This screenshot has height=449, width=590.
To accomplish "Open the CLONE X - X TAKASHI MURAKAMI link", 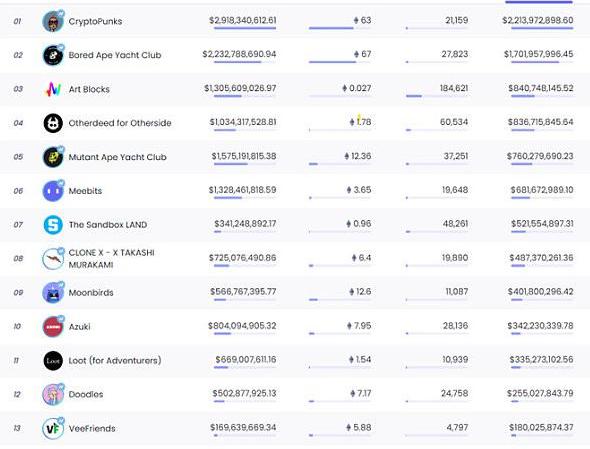I will [x=111, y=259].
